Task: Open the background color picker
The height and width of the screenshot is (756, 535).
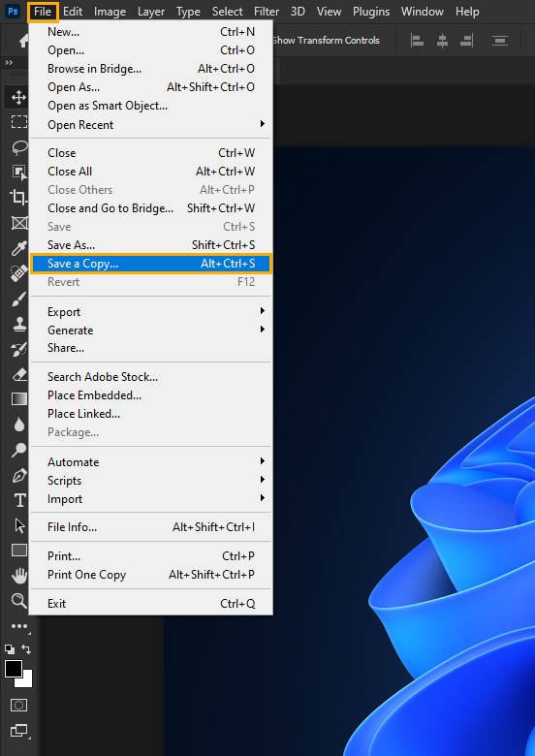Action: 27,681
